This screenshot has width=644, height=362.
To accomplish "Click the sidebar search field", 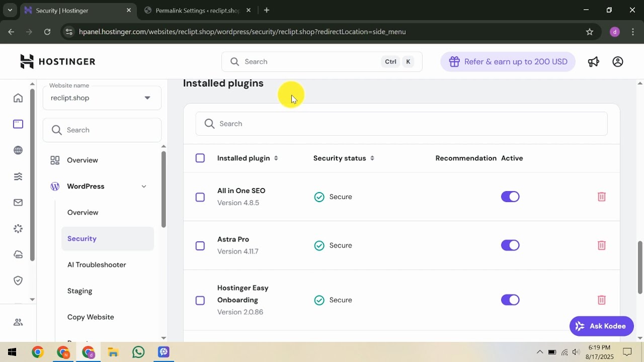I will [x=102, y=130].
